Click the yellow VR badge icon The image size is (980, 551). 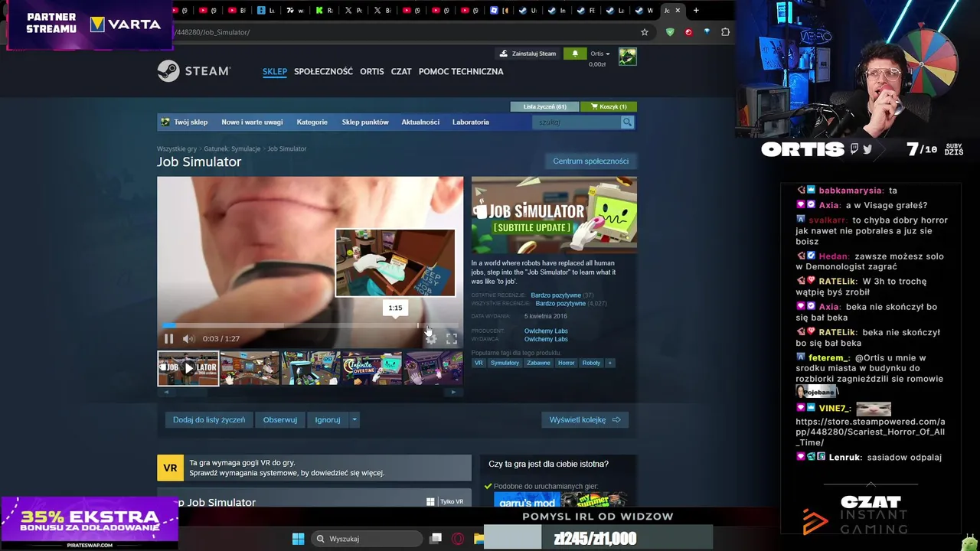[x=170, y=468]
